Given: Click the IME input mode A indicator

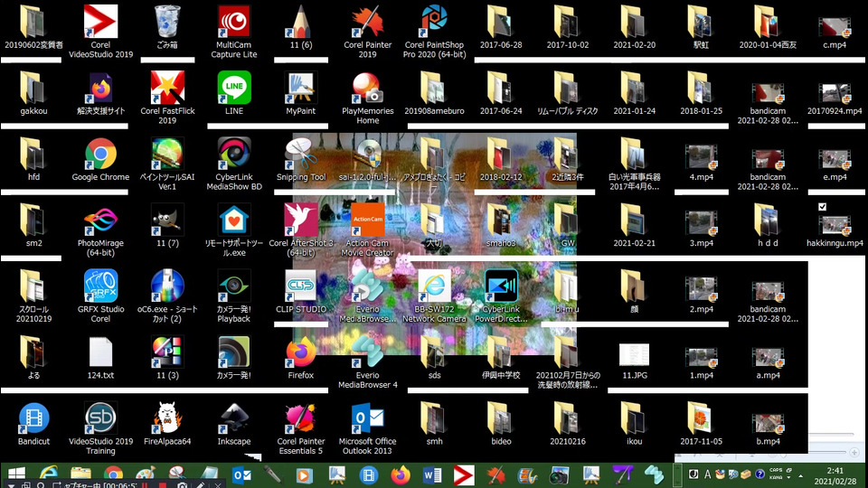Looking at the screenshot, I should click(707, 474).
